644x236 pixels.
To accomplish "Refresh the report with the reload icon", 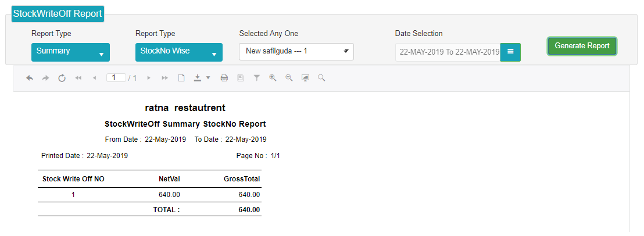I will point(62,77).
